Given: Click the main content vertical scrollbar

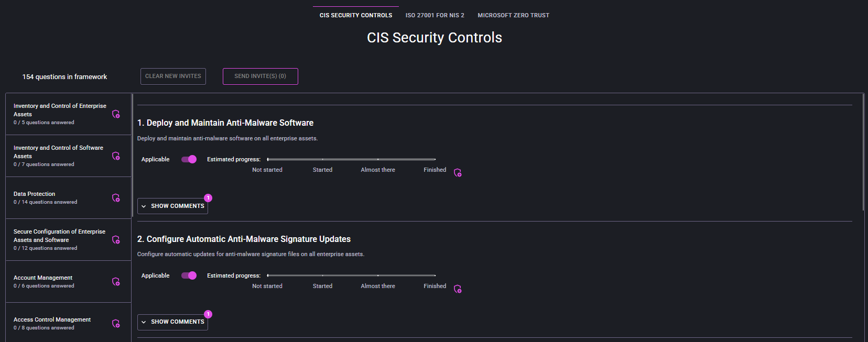Looking at the screenshot, I should click(x=863, y=152).
